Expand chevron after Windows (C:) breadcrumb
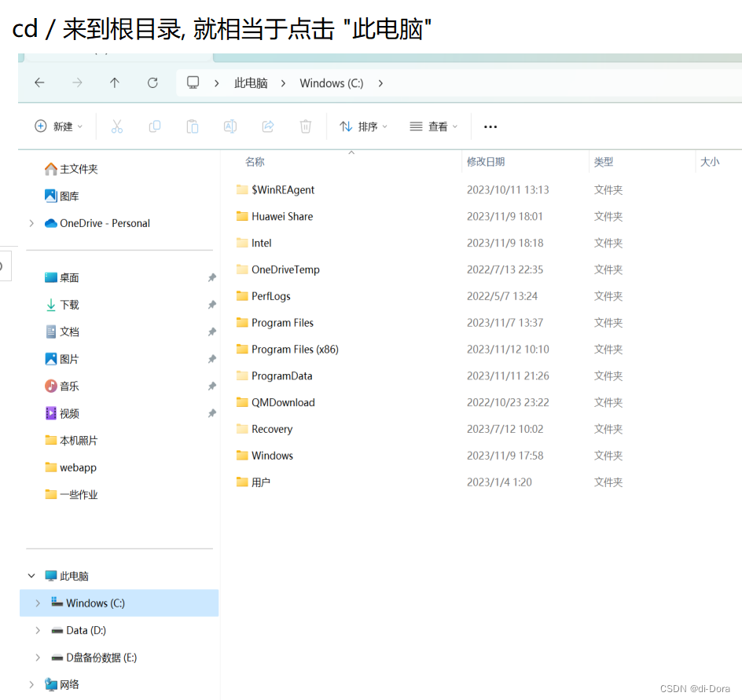 tap(380, 83)
